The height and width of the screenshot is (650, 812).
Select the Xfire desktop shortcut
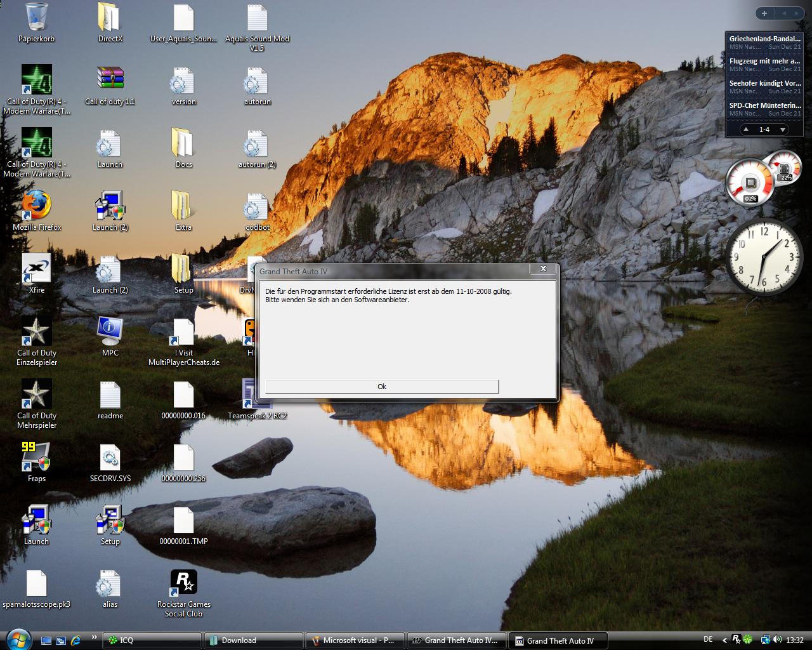pos(37,269)
